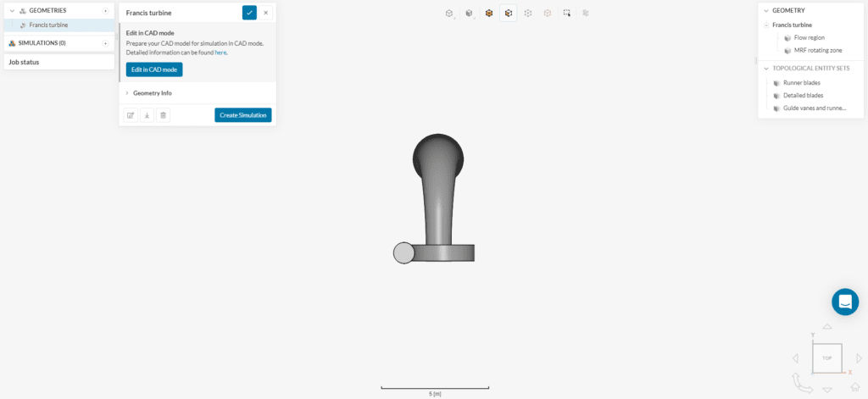Image resolution: width=868 pixels, height=399 pixels.
Task: Collapse the GEOMETRIES tree section
Action: 12,11
